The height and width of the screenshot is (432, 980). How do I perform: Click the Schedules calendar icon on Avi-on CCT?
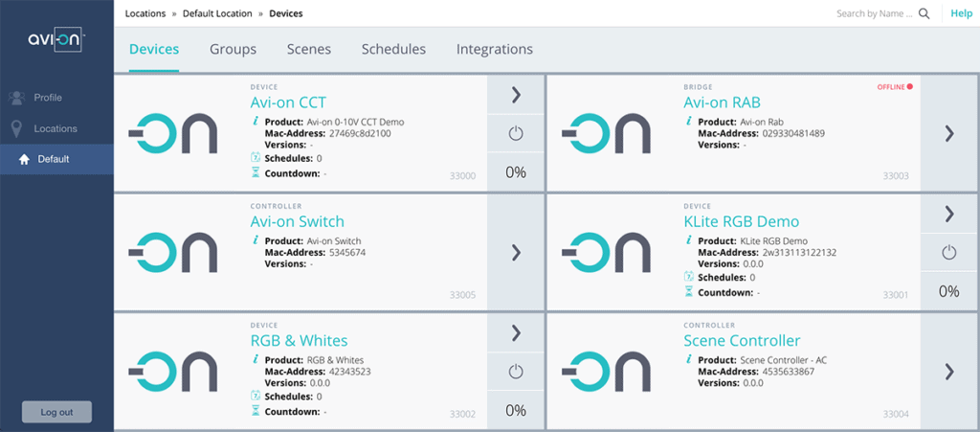[256, 157]
